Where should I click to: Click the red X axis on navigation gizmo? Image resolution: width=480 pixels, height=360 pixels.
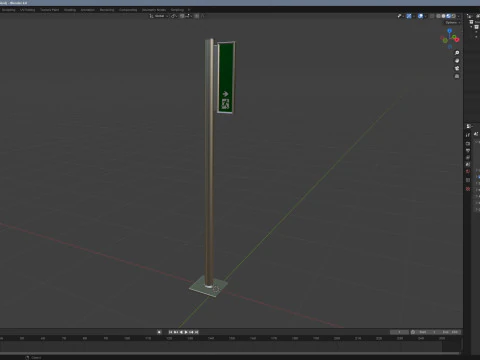pos(457,40)
